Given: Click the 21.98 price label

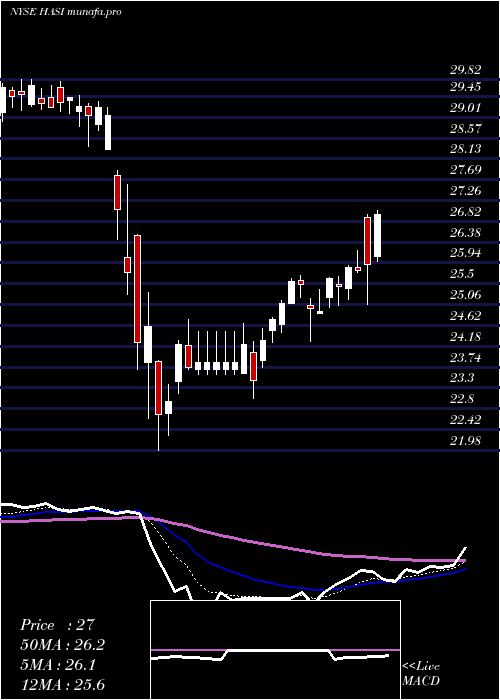Looking at the screenshot, I should pyautogui.click(x=466, y=441).
